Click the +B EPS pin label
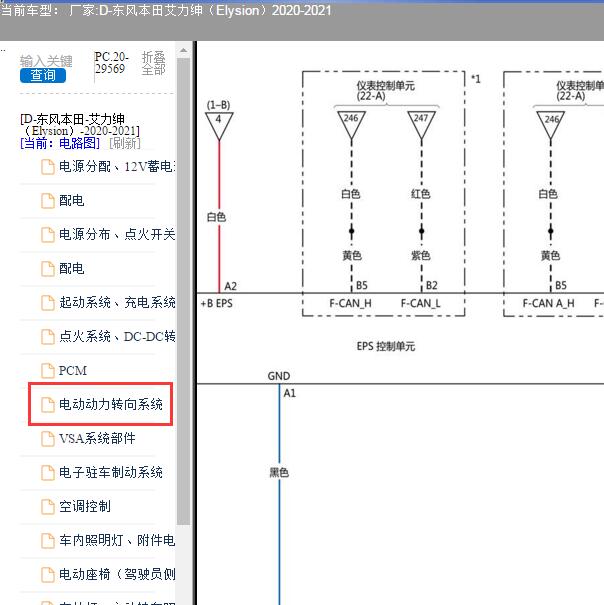Screen dimensions: 604x605 tap(217, 304)
